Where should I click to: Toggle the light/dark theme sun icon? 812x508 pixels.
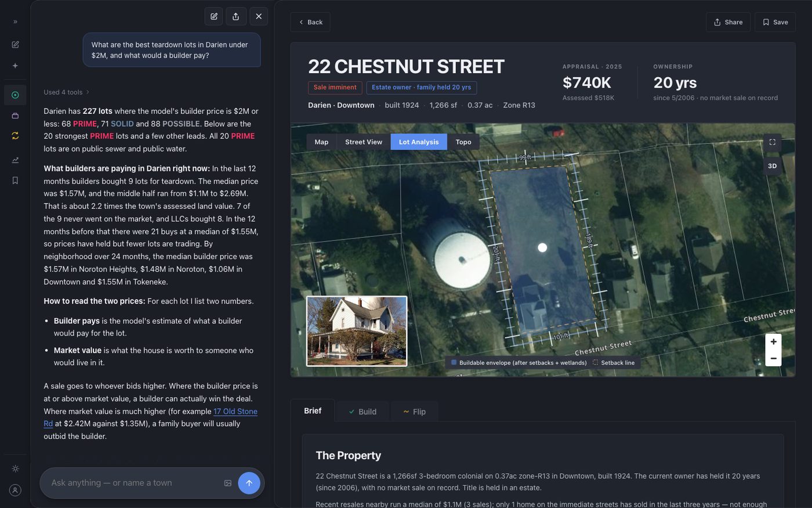[x=15, y=469]
